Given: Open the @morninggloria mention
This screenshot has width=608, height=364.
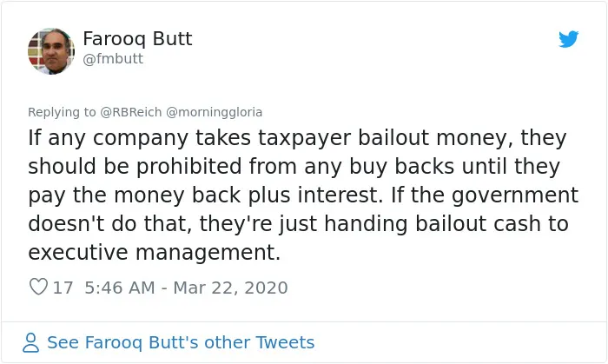Looking at the screenshot, I should point(214,112).
